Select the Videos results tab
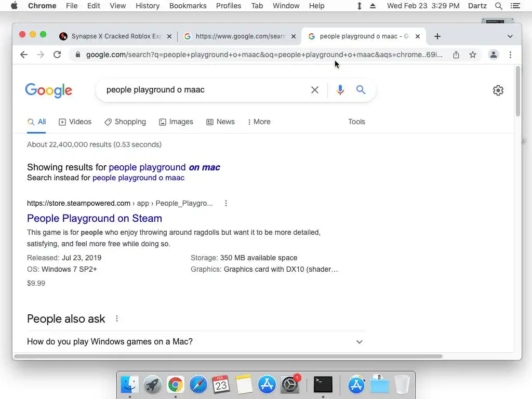532x399 pixels. click(75, 122)
